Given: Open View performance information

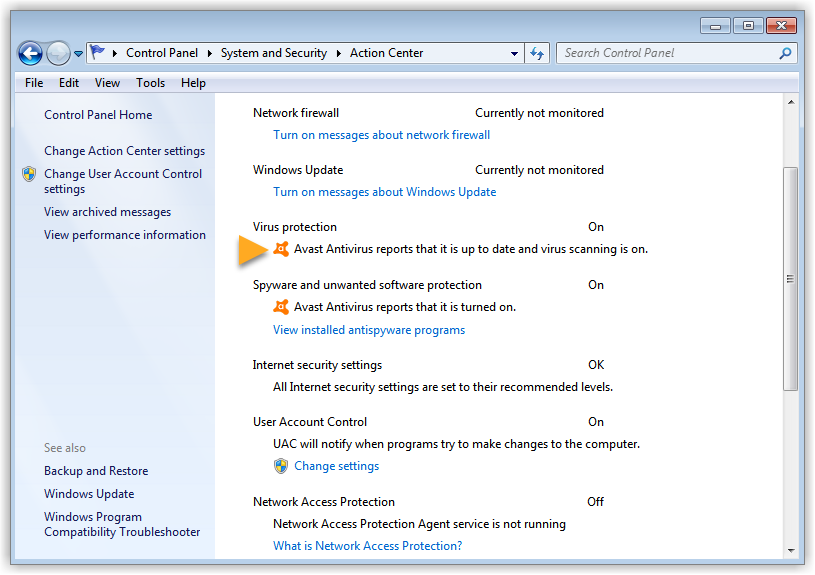Looking at the screenshot, I should point(125,235).
